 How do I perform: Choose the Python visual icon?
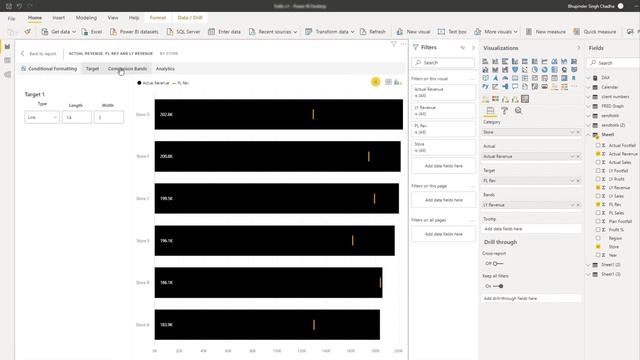[x=485, y=87]
